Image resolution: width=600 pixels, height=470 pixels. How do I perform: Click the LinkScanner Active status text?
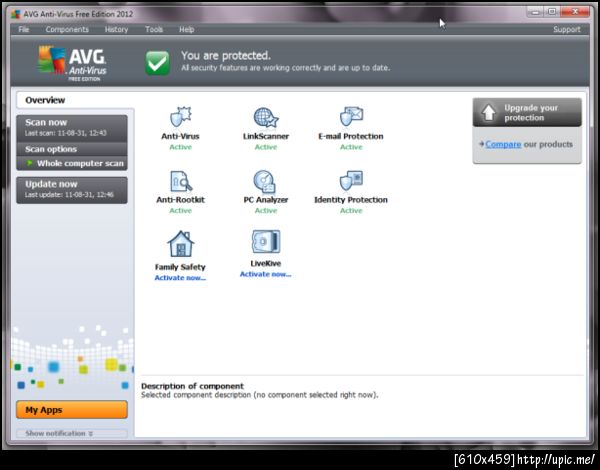266,147
